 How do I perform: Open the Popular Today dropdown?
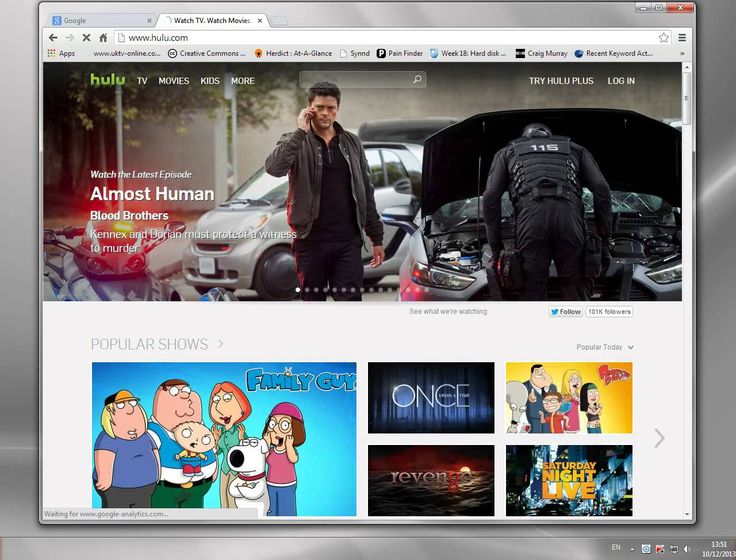pyautogui.click(x=605, y=347)
